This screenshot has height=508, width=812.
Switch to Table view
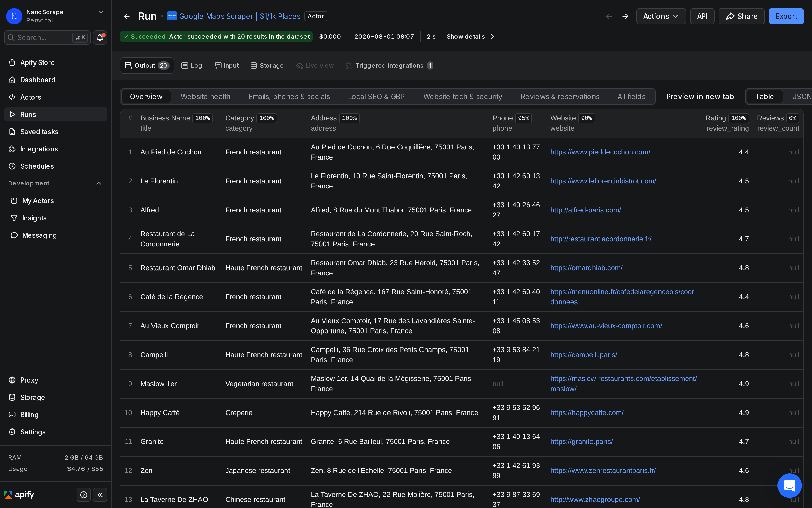[764, 97]
